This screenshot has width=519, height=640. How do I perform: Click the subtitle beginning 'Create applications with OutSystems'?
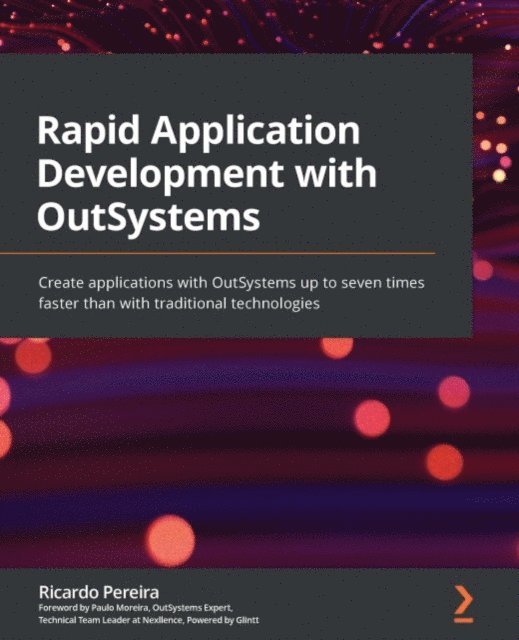click(x=231, y=293)
